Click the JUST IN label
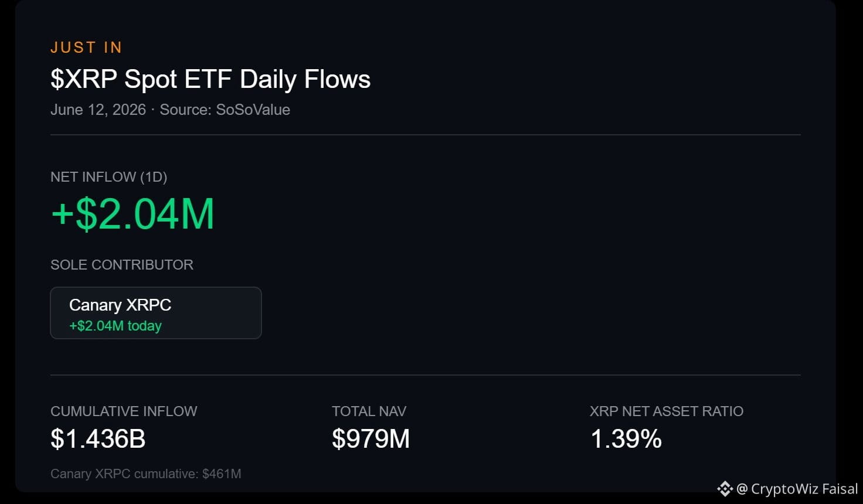Image resolution: width=863 pixels, height=504 pixels. 86,47
